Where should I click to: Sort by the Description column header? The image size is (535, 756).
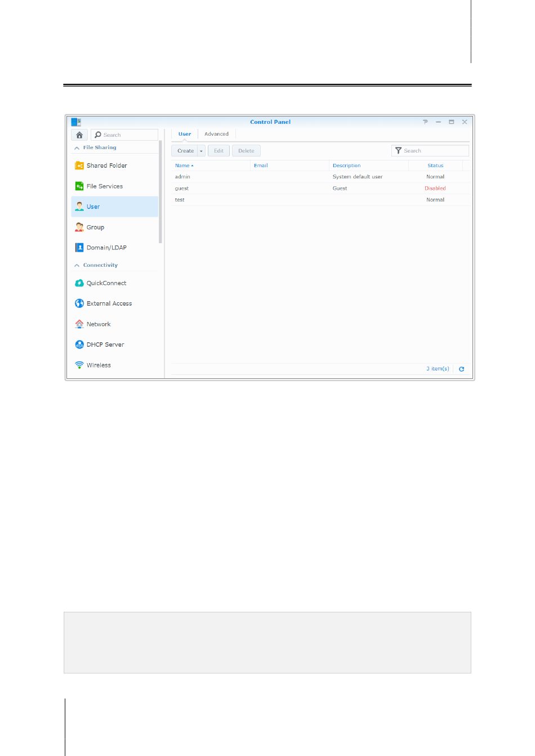pyautogui.click(x=368, y=165)
